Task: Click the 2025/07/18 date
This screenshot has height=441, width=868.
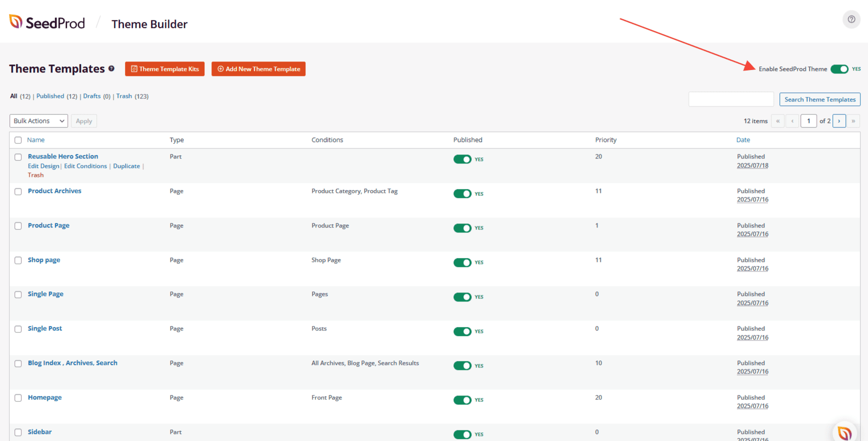Action: point(752,165)
